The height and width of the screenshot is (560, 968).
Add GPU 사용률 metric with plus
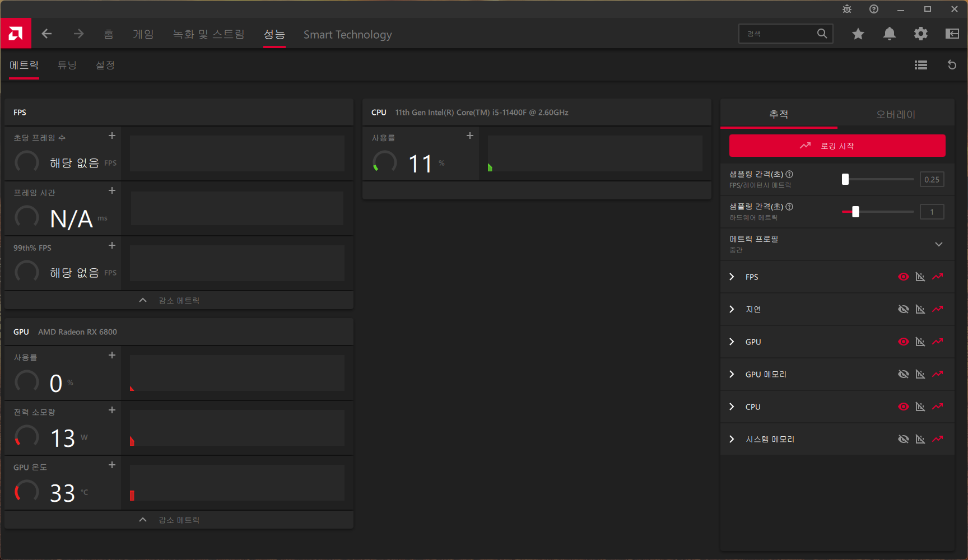[112, 355]
